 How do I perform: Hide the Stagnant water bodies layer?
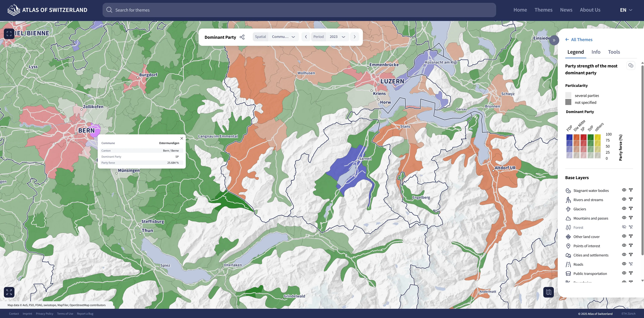tap(624, 190)
